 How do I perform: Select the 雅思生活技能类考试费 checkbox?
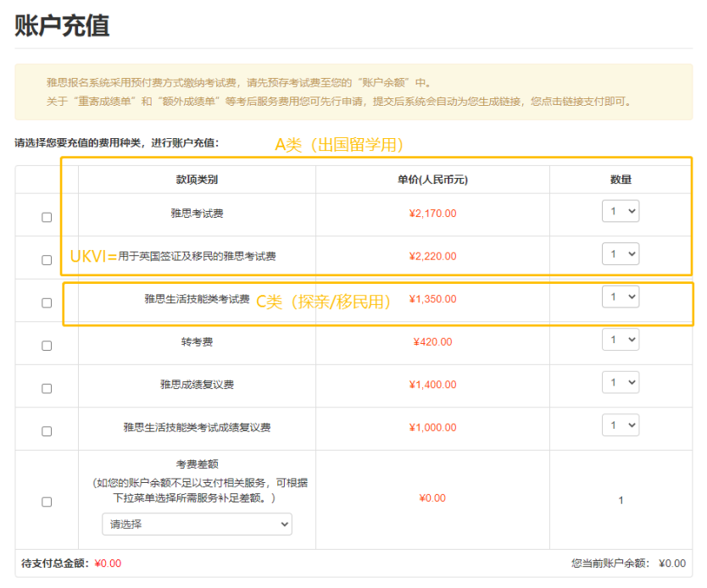pyautogui.click(x=47, y=302)
